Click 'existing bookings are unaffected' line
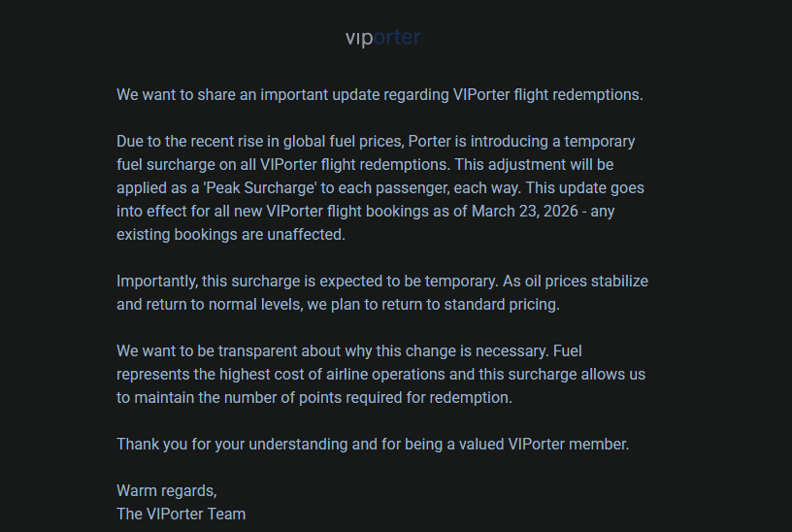This screenshot has width=792, height=532. pyautogui.click(x=231, y=235)
